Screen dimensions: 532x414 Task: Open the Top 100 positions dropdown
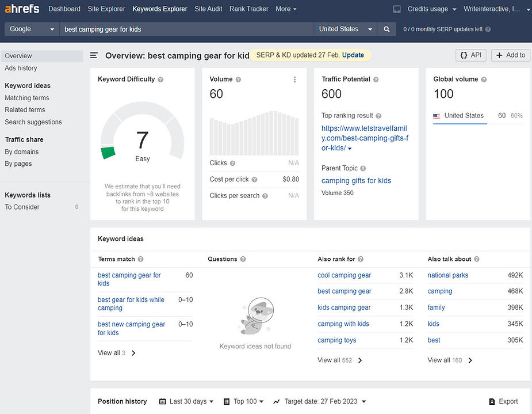[244, 401]
